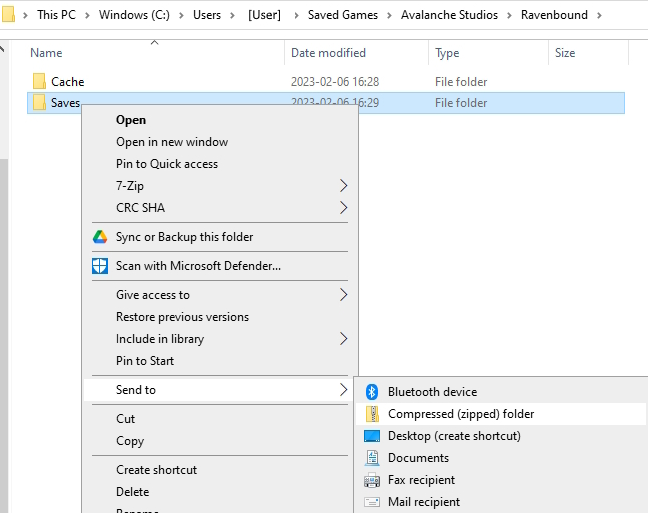The width and height of the screenshot is (648, 513).
Task: Open dropdown chevron after This PC
Action: coord(87,15)
